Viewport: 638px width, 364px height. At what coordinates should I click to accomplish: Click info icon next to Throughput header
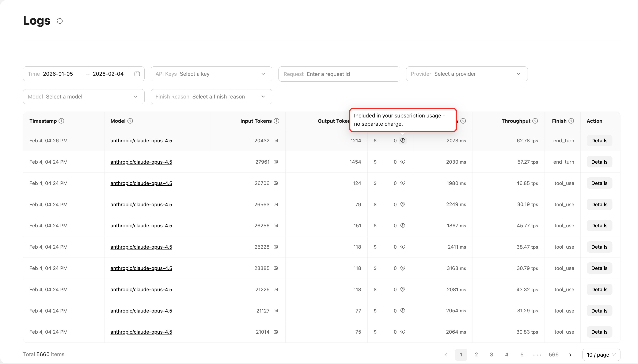535,121
